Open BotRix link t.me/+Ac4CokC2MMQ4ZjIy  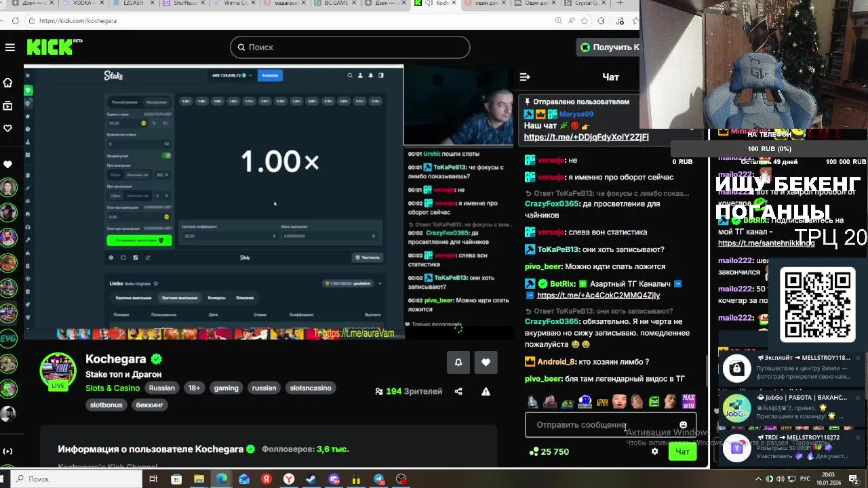[598, 296]
